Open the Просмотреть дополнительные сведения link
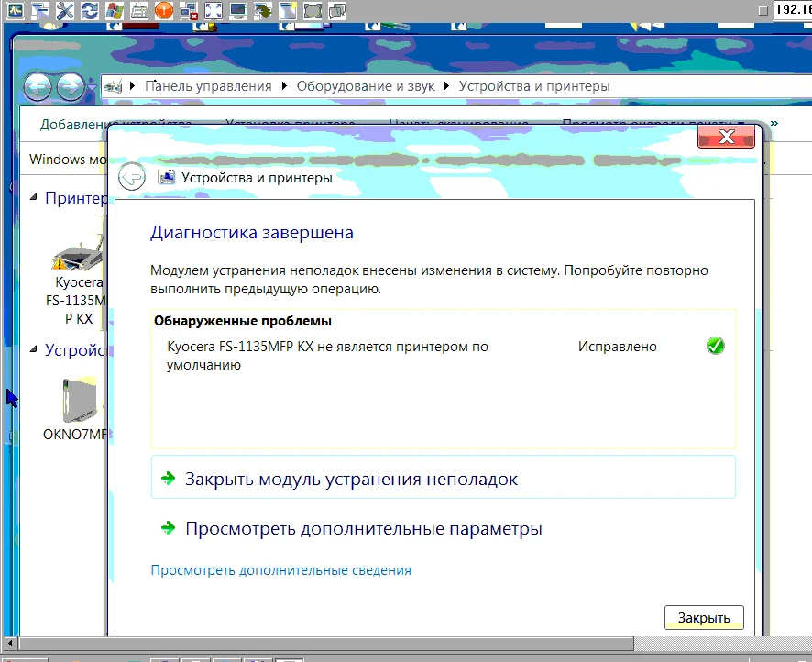Screen dimensions: 812x662 click(280, 570)
